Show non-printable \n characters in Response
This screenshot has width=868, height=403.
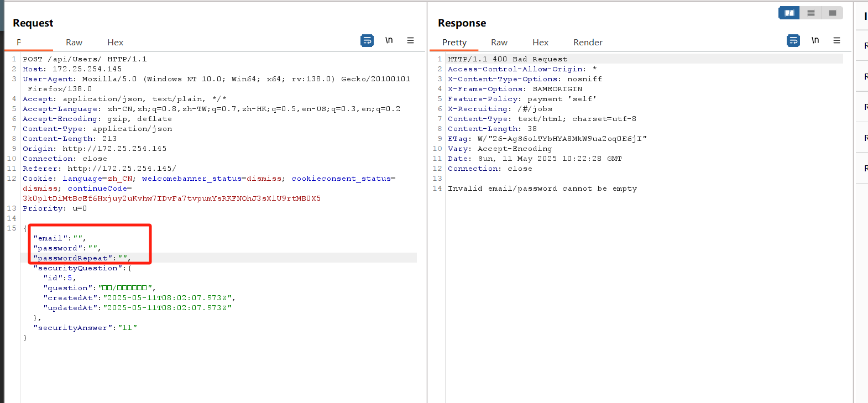click(x=815, y=40)
